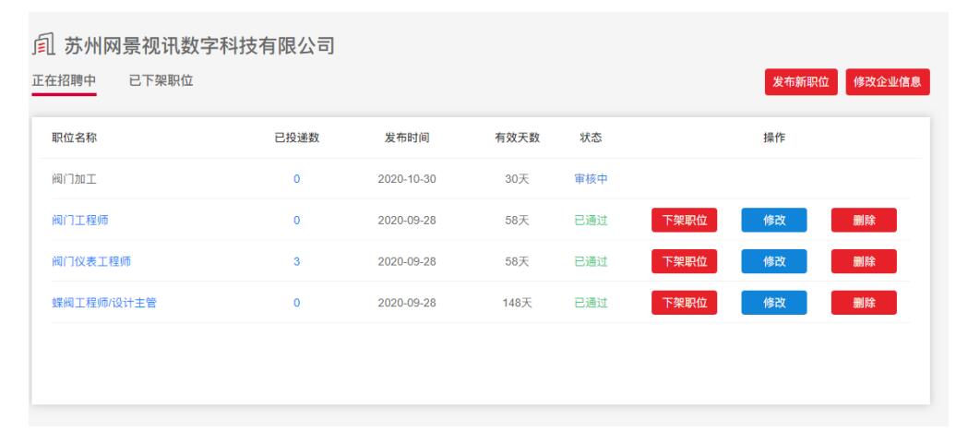980x432 pixels.
Task: Click the 已投递数 column header
Action: (x=297, y=138)
